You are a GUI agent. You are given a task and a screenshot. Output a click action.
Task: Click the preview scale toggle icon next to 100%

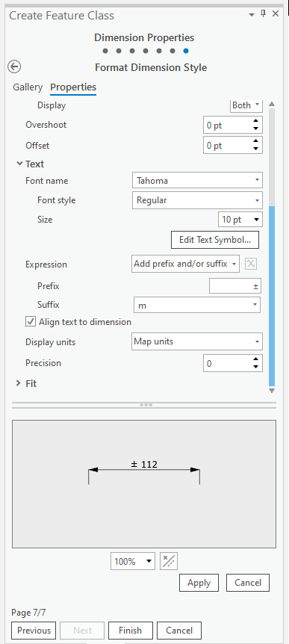click(168, 561)
